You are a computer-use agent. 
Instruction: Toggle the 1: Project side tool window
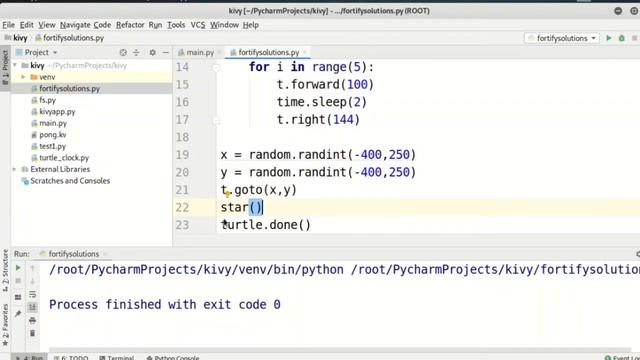5,68
